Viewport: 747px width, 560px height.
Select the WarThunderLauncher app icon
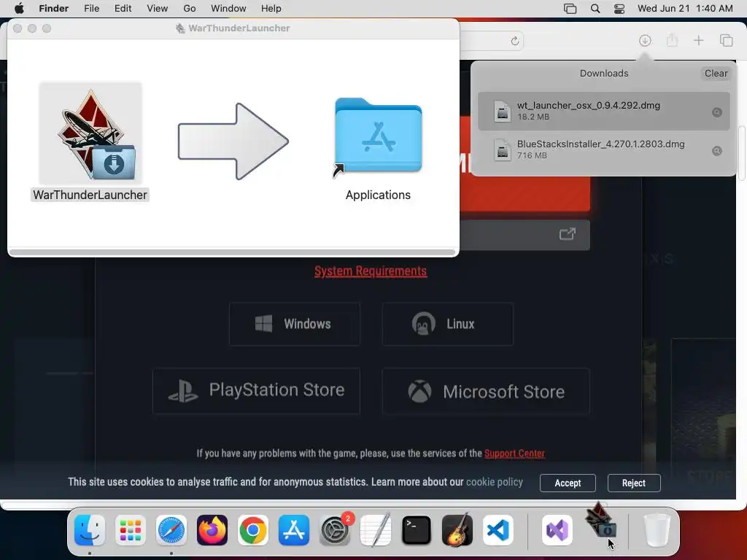pyautogui.click(x=90, y=133)
